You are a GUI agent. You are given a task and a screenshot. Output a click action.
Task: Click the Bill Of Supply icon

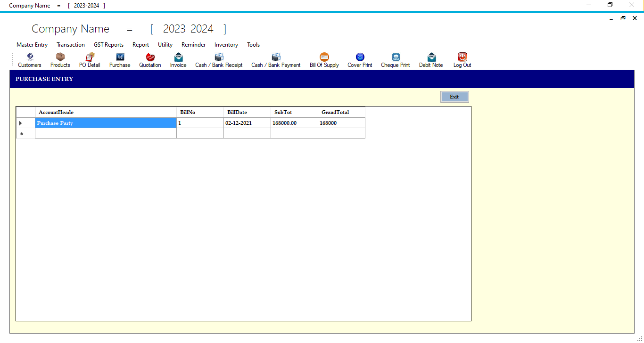click(x=324, y=60)
